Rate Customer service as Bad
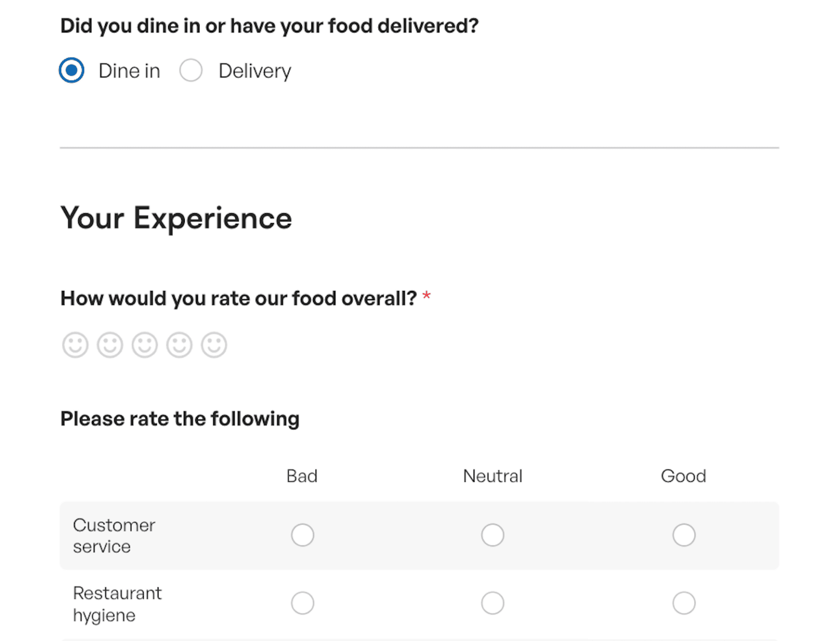 [x=302, y=535]
